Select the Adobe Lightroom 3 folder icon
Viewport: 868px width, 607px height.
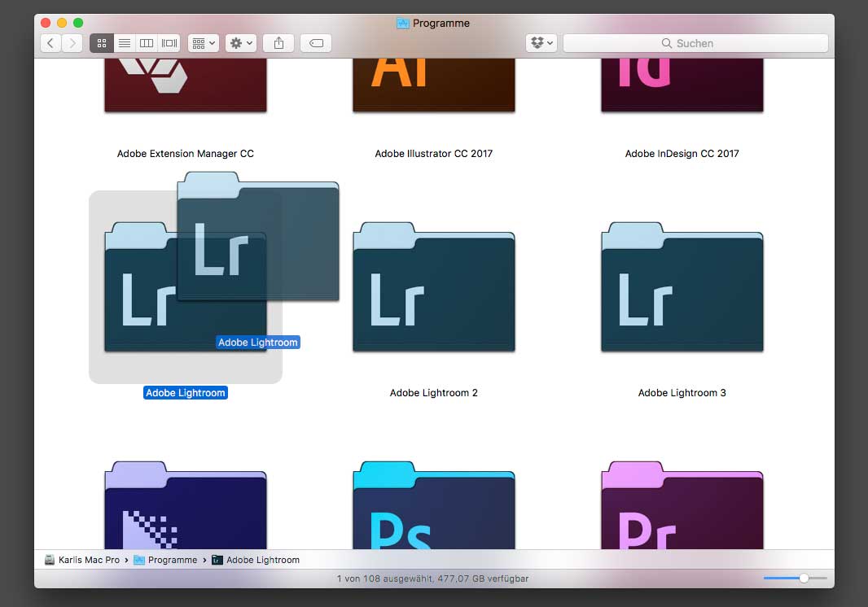pyautogui.click(x=682, y=287)
